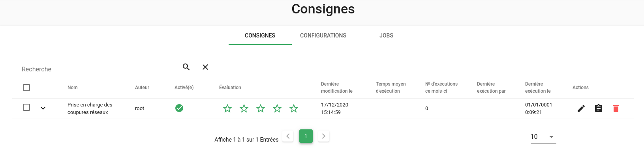Rate the consigne with the third star

(x=261, y=108)
